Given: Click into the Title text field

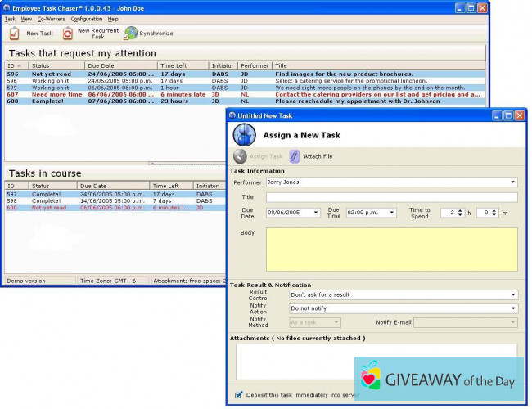Looking at the screenshot, I should [x=391, y=197].
